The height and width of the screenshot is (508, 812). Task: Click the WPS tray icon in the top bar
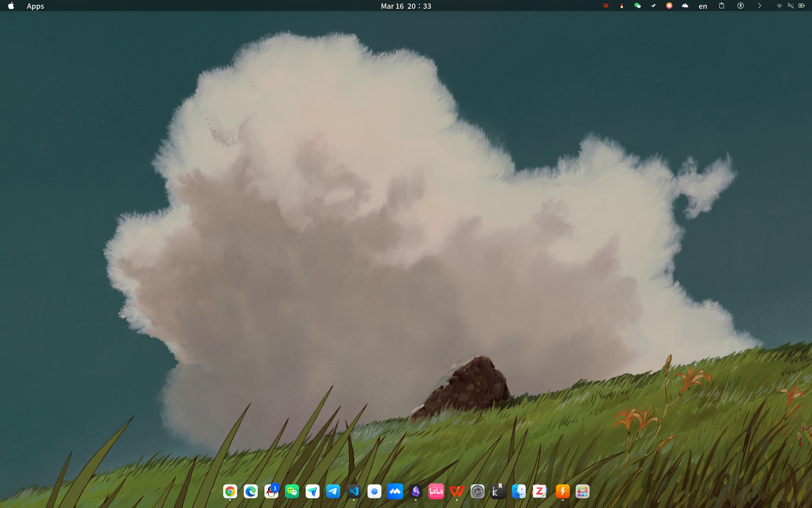pos(606,6)
